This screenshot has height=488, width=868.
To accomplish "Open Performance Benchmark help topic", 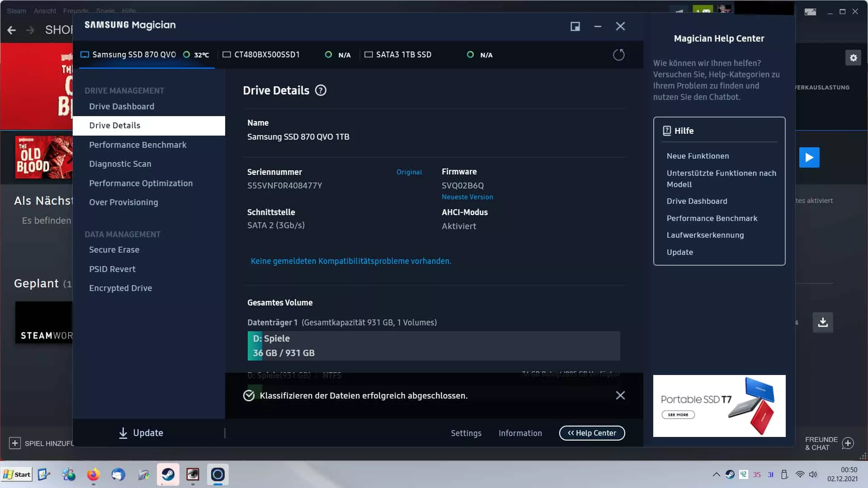I will [x=712, y=218].
